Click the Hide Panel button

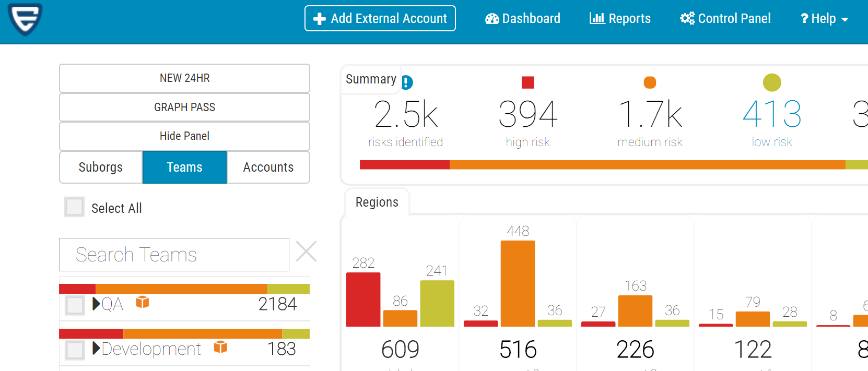pyautogui.click(x=184, y=136)
